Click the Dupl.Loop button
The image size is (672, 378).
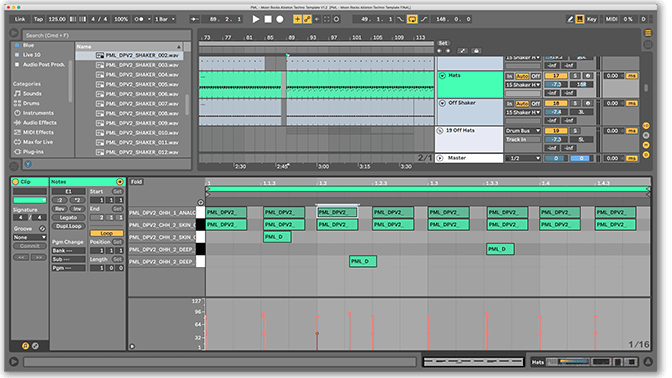[x=69, y=226]
